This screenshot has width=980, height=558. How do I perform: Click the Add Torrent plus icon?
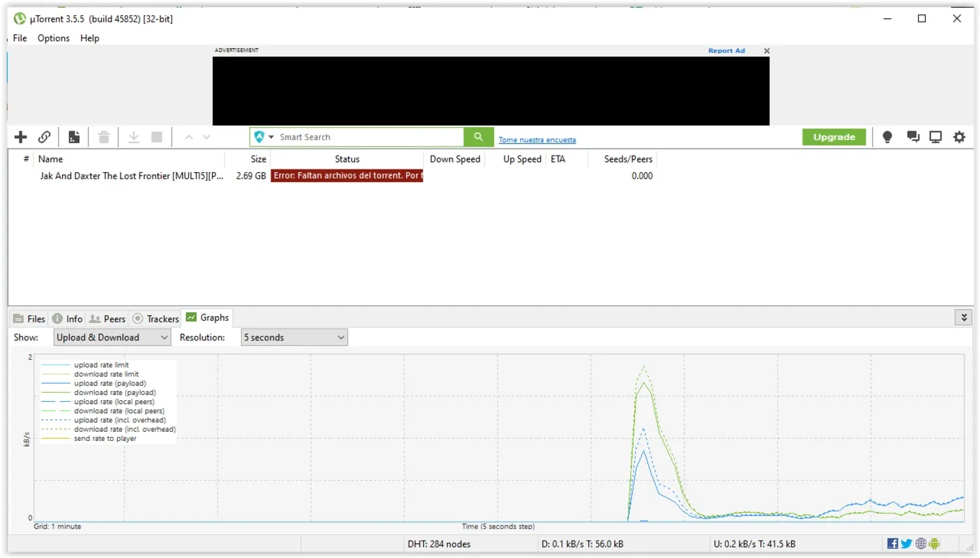(21, 137)
